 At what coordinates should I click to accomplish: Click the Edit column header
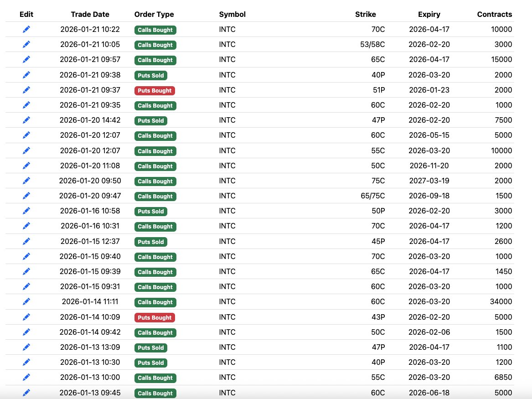click(26, 14)
